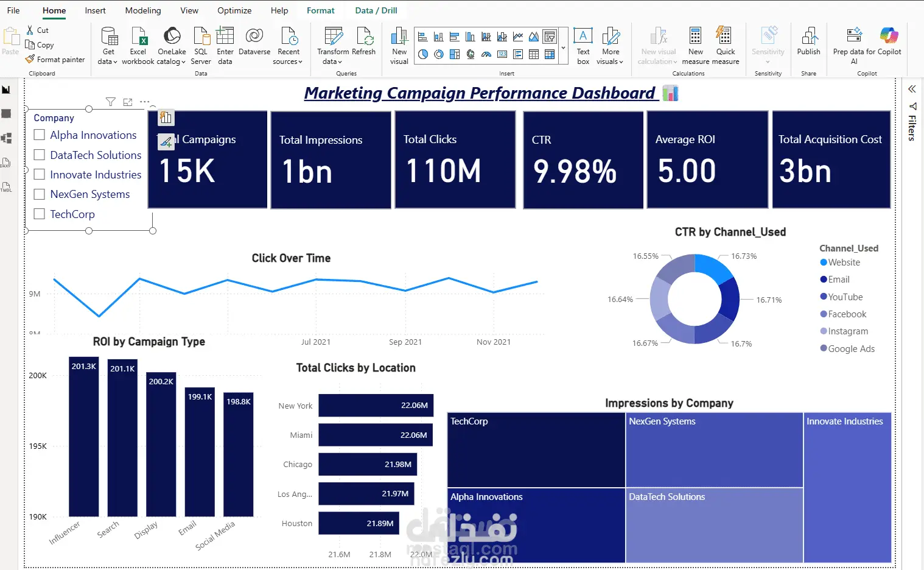This screenshot has height=570, width=924.
Task: Switch to the Modeling ribbon tab
Action: (143, 10)
